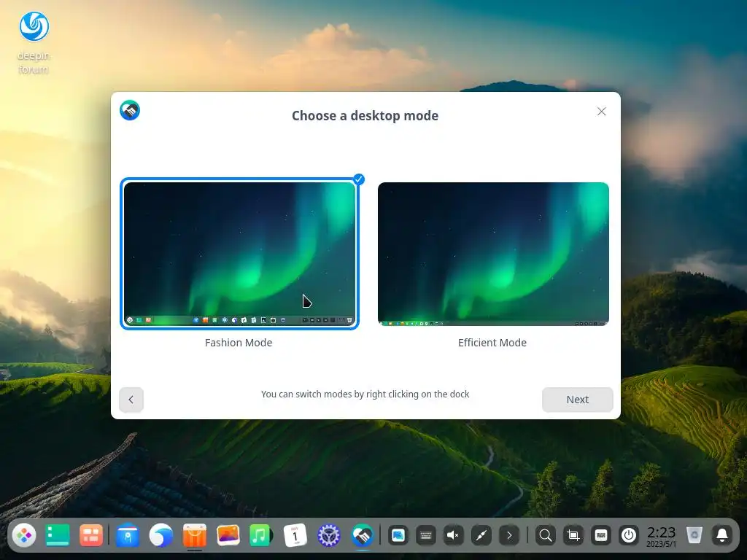
Task: Close the desktop mode dialog
Action: pyautogui.click(x=602, y=112)
